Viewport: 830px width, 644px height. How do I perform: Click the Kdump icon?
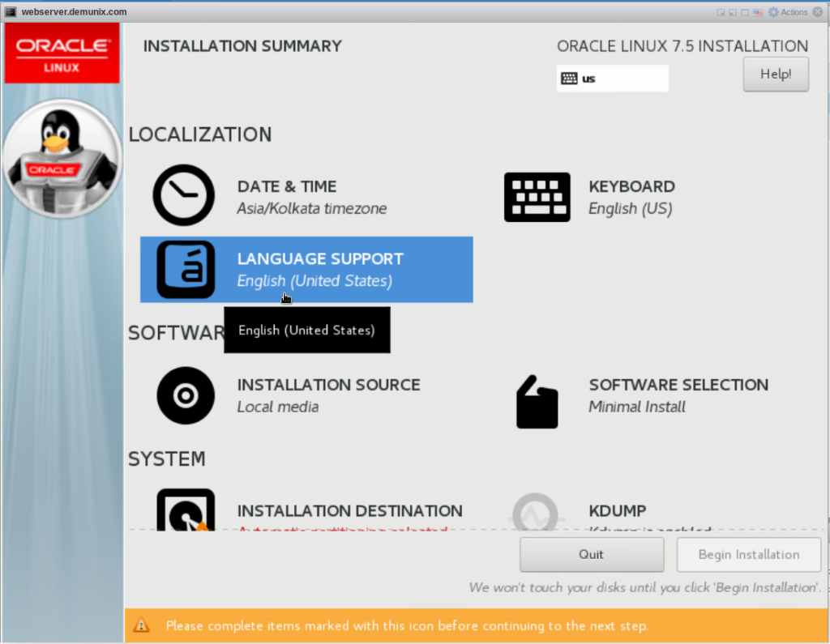pos(535,512)
